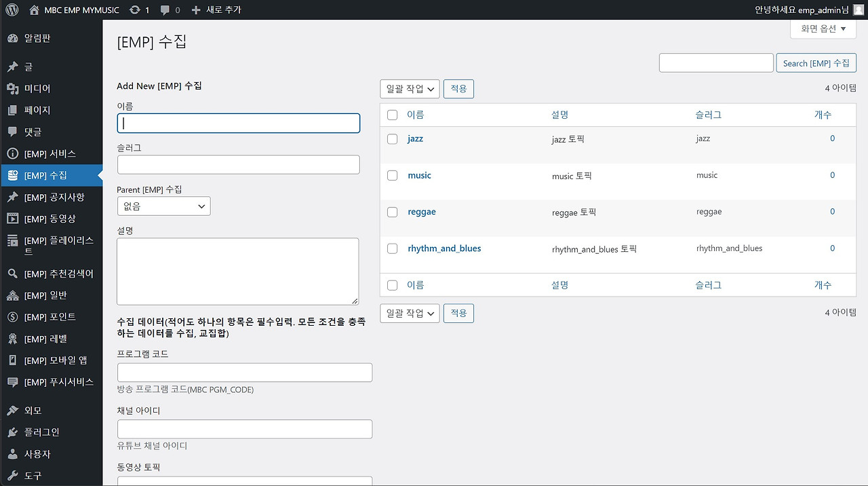Click the [EMP] 수집 database icon
The width and height of the screenshot is (868, 486).
pyautogui.click(x=12, y=175)
